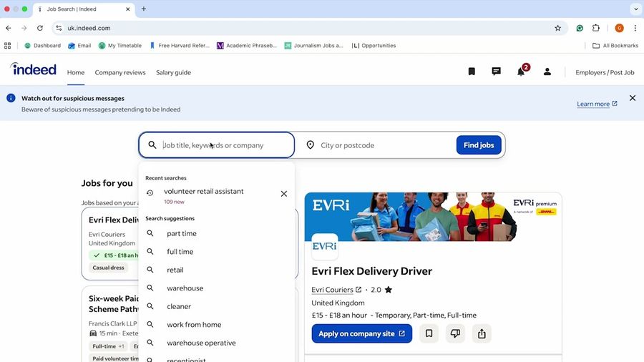Viewport: 644px width, 362px height.
Task: Open the All Bookmarks folder
Action: (615, 46)
